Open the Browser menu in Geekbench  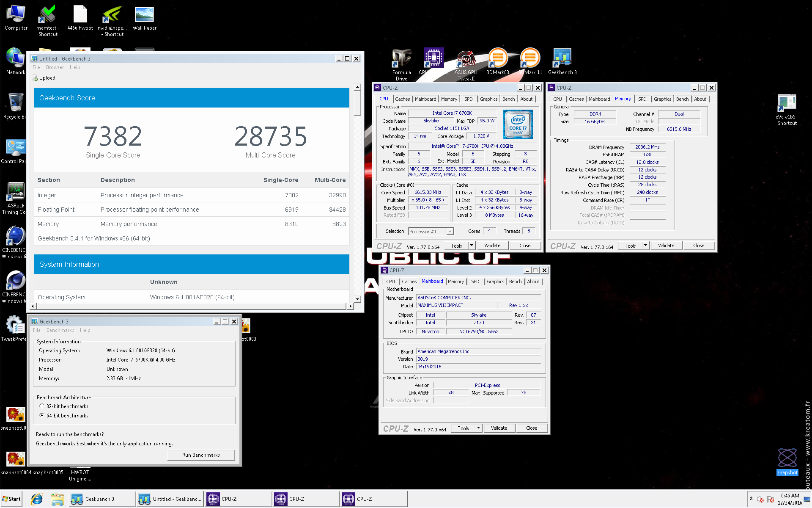click(55, 67)
